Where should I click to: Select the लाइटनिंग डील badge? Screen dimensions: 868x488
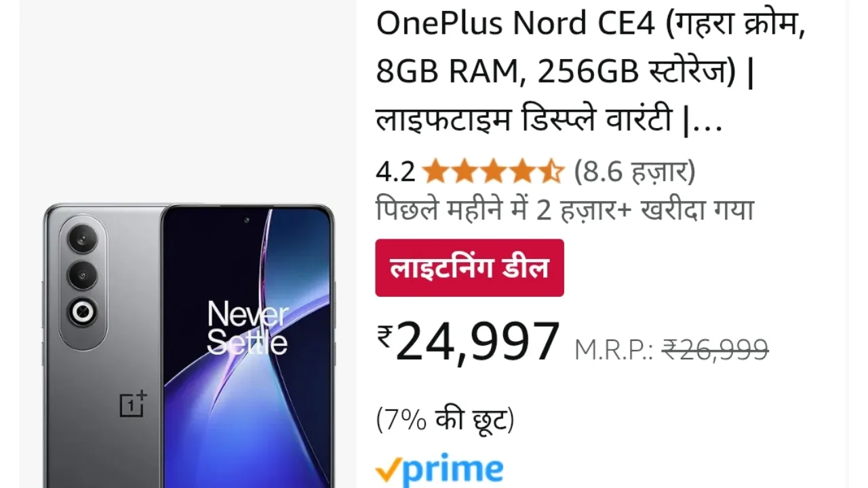coord(469,268)
